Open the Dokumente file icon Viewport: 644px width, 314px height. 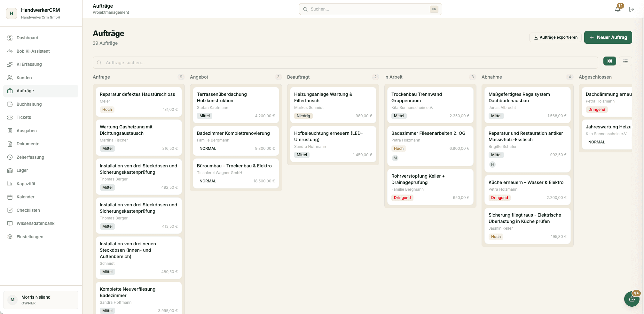[x=10, y=144]
